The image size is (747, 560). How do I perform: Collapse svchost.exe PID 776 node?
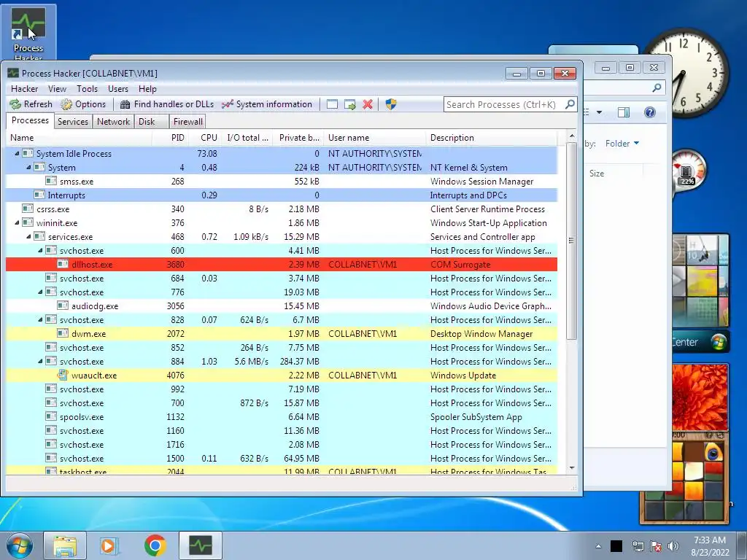tap(41, 292)
